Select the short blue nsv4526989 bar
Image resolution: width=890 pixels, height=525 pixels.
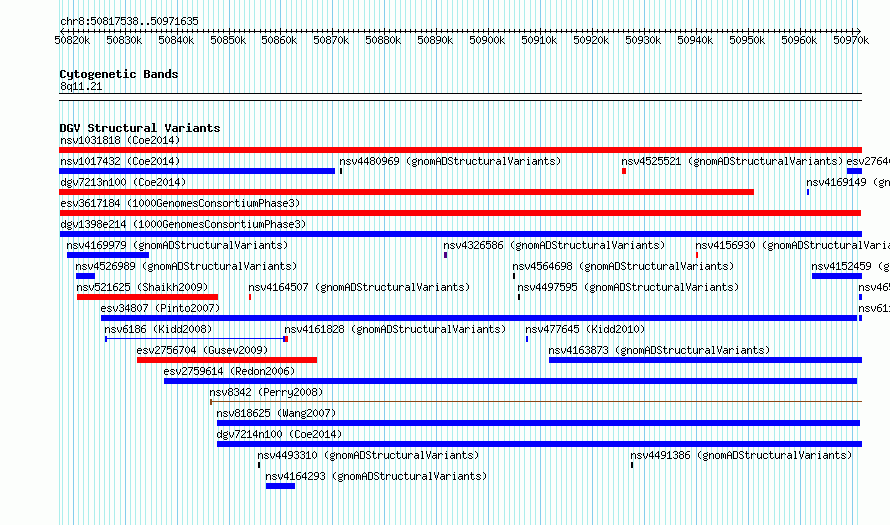85,276
